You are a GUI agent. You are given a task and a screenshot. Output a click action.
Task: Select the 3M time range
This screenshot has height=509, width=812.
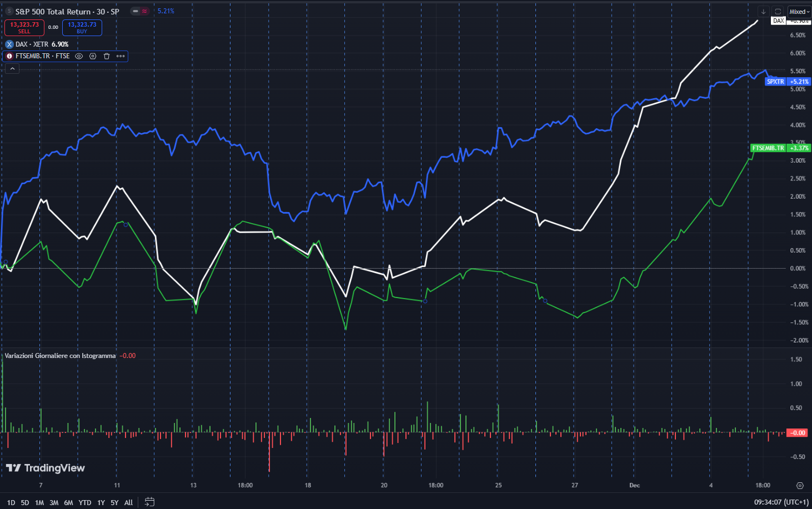[x=54, y=502]
